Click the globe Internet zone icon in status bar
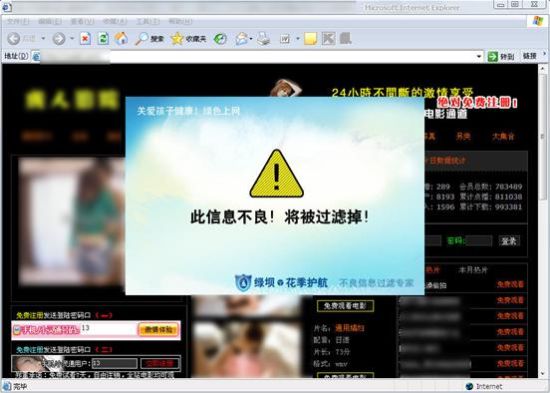The image size is (550, 393). [469, 386]
